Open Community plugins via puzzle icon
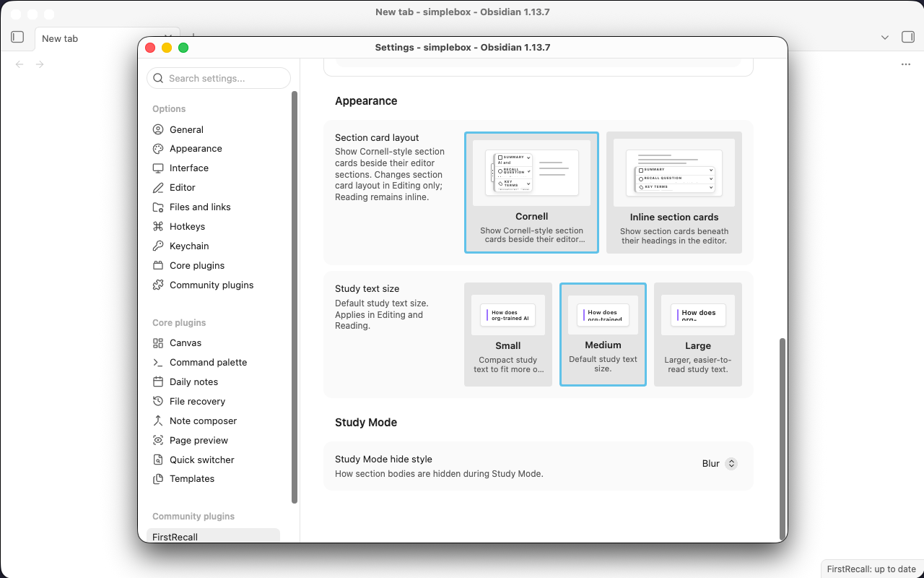Viewport: 924px width, 578px height. click(x=158, y=285)
